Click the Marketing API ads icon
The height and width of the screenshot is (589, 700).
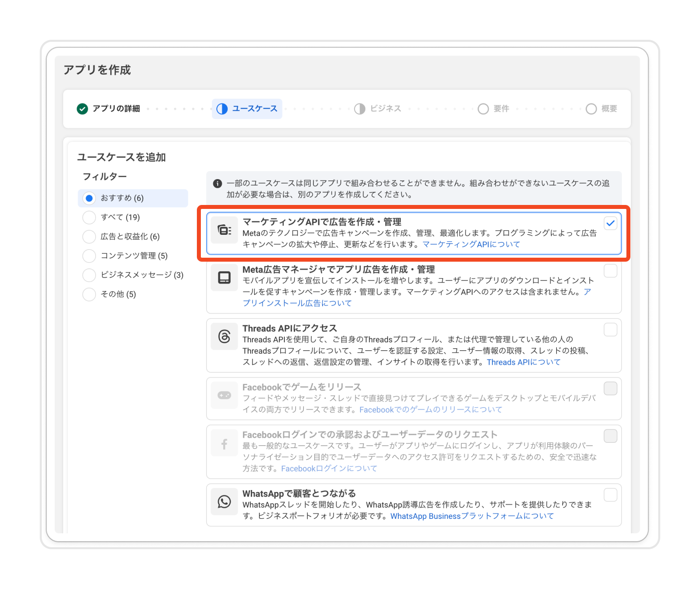coord(224,230)
